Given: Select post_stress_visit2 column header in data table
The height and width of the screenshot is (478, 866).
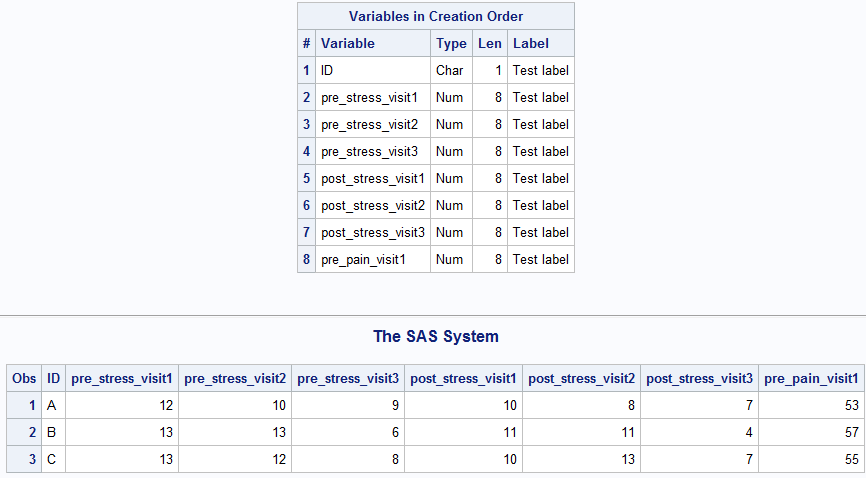Looking at the screenshot, I should click(x=581, y=378).
